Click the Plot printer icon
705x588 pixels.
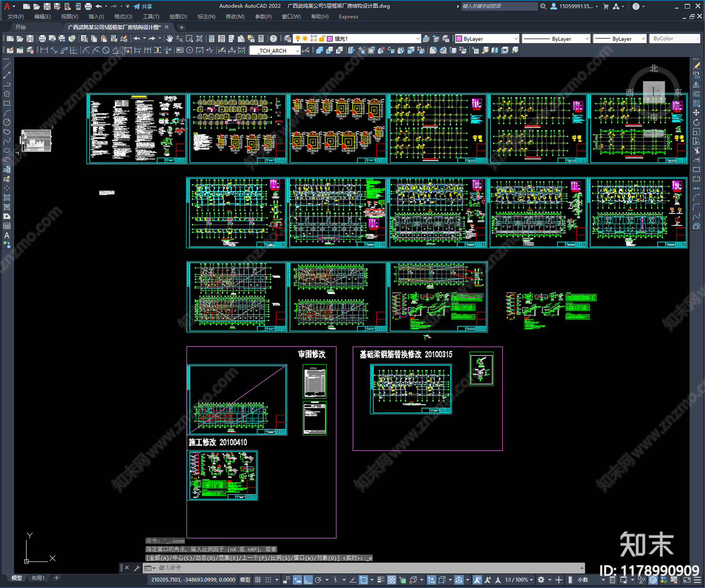point(42,39)
